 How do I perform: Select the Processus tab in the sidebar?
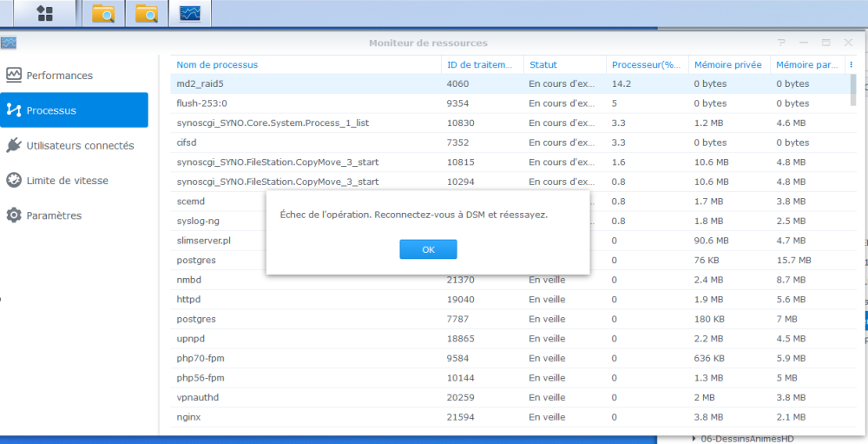pyautogui.click(x=74, y=110)
